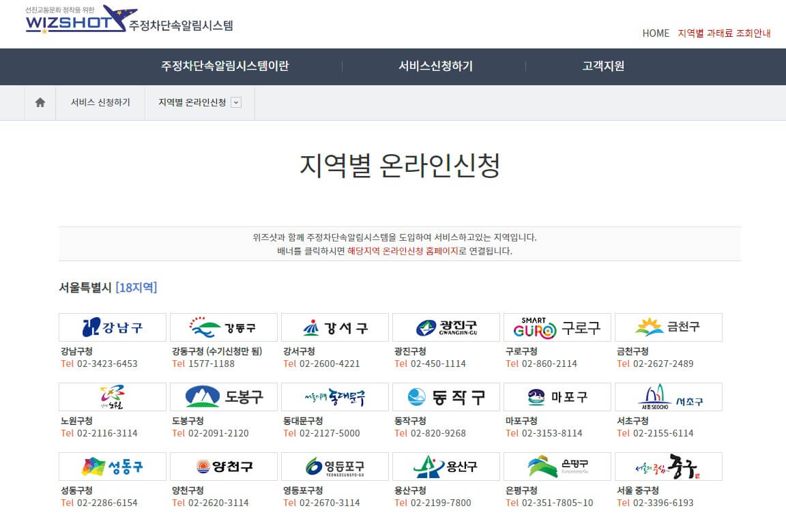Click the 서울특별시 [18지역] heading

pyautogui.click(x=108, y=288)
